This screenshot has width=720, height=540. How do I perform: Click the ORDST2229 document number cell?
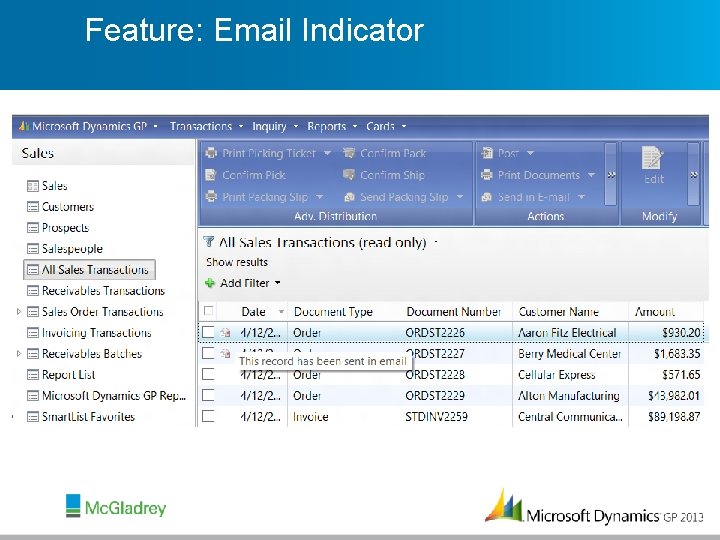[x=435, y=395]
